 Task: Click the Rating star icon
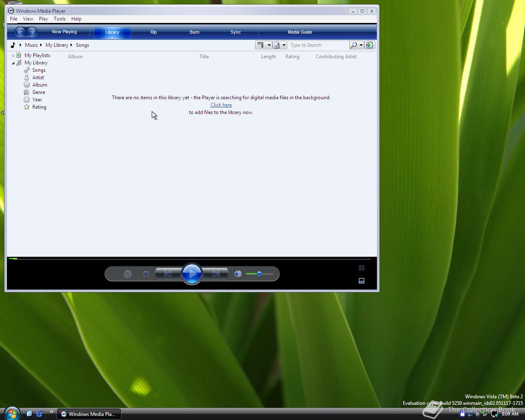(x=27, y=107)
